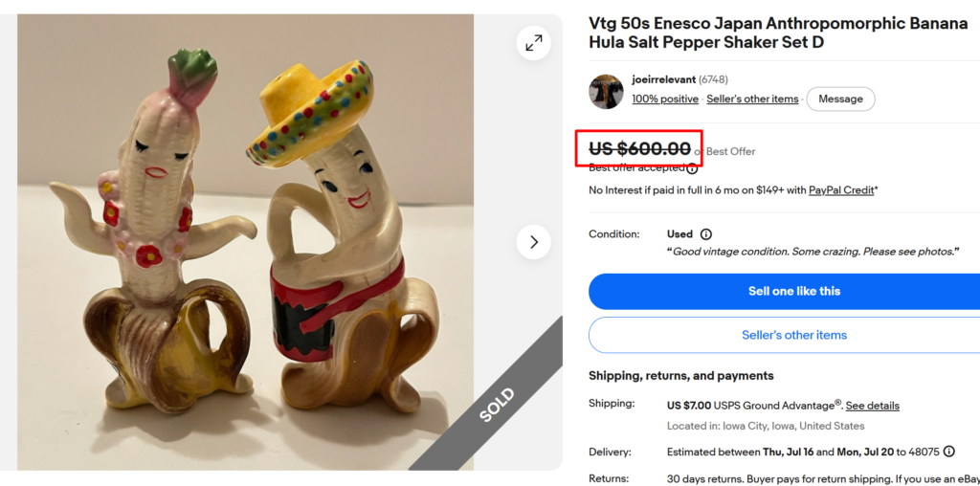Expand the product image to fullscreen

click(x=534, y=43)
